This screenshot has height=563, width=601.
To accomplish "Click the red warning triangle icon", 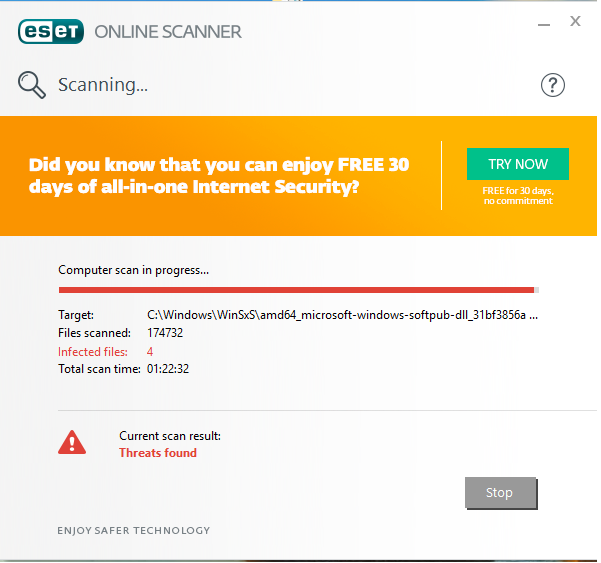I will [72, 442].
